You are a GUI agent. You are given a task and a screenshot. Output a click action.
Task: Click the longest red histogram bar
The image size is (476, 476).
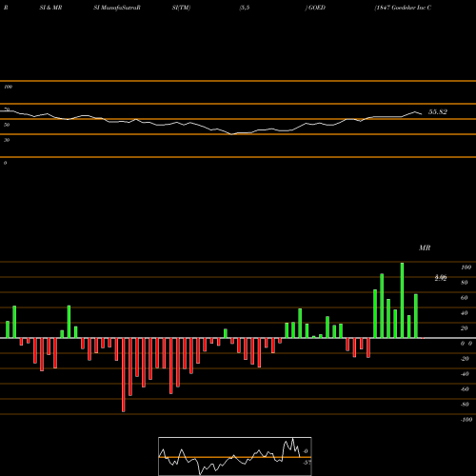(124, 375)
